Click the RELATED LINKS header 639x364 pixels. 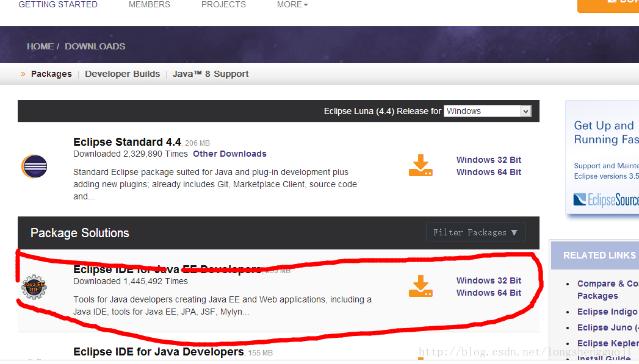599,255
